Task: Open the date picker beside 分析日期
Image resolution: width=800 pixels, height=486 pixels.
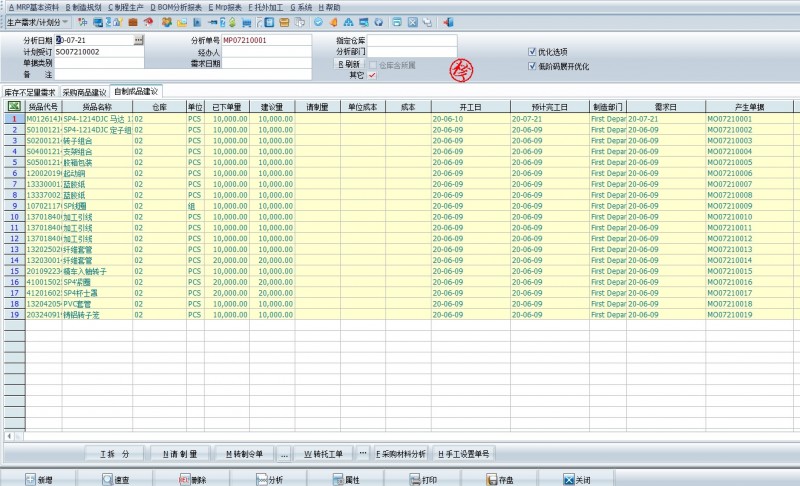Action: [139, 40]
